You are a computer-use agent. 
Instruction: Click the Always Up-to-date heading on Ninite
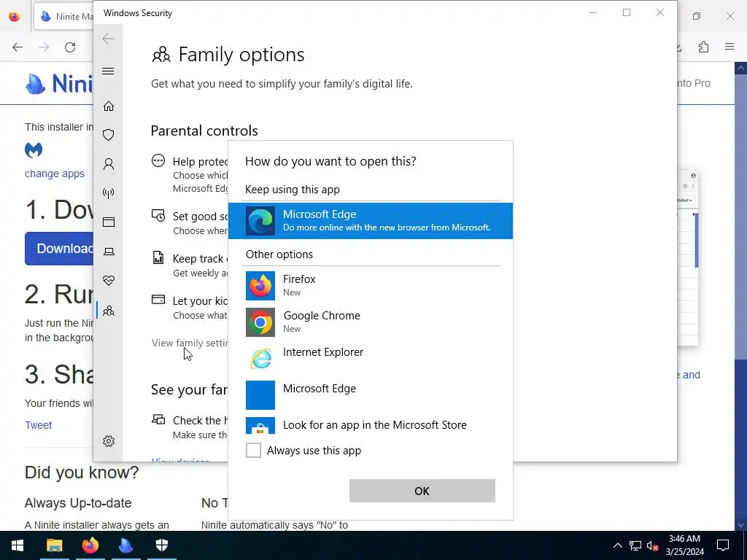click(x=78, y=503)
